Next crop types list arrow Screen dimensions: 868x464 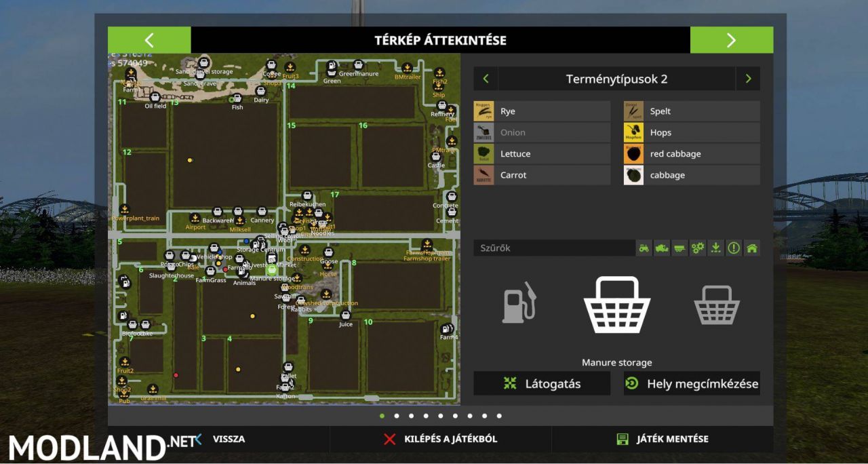tap(748, 79)
